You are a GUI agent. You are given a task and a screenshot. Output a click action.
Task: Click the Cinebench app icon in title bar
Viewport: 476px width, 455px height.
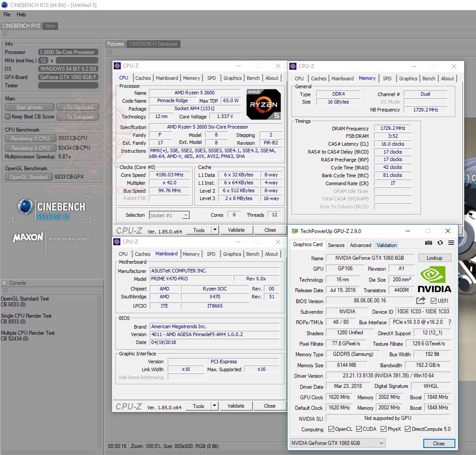pyautogui.click(x=4, y=5)
